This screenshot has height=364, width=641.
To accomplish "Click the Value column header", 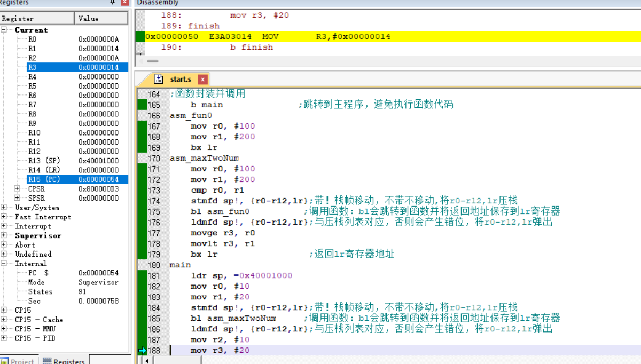I will [101, 18].
